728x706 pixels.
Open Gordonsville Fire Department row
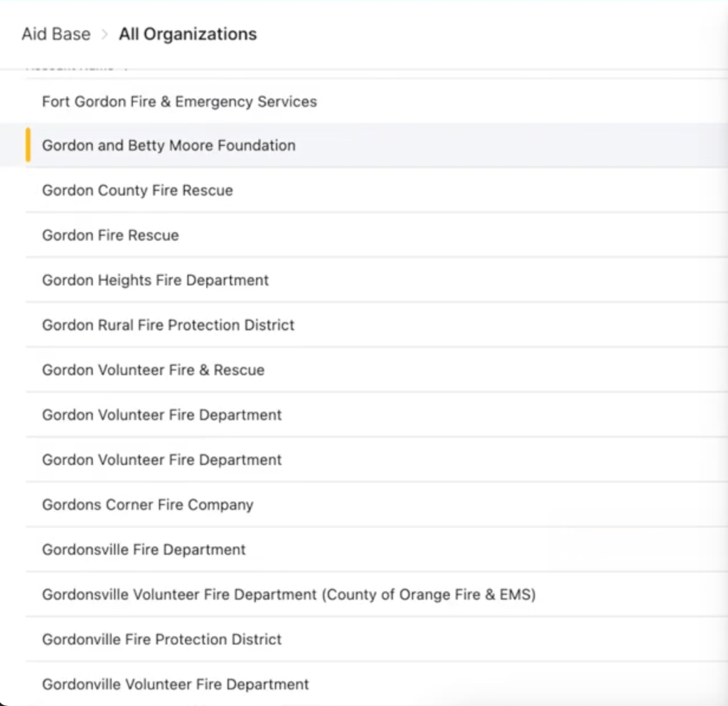coord(144,550)
